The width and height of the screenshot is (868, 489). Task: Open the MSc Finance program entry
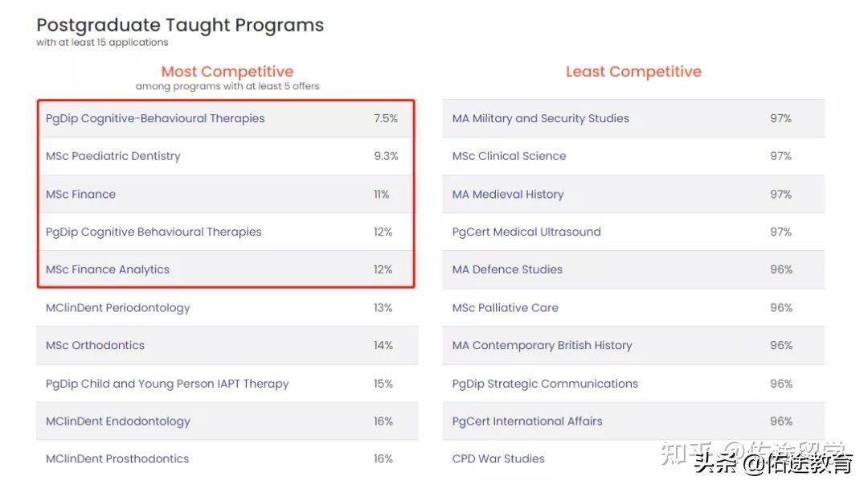[81, 194]
